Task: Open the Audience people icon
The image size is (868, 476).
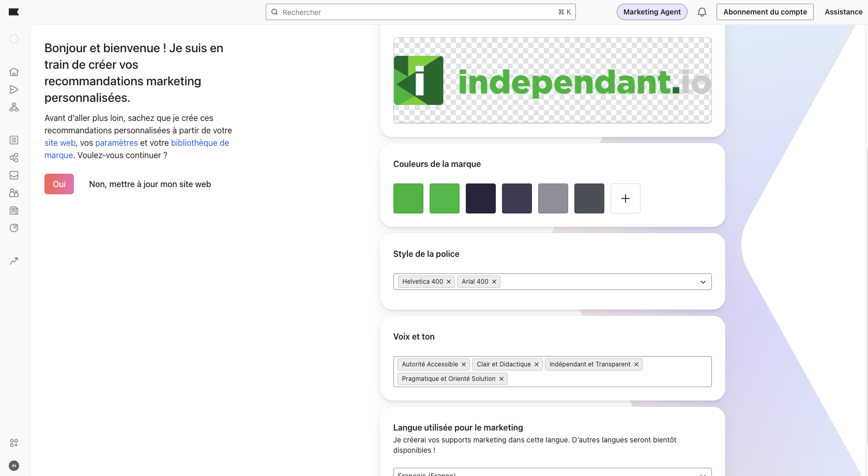Action: (x=14, y=193)
